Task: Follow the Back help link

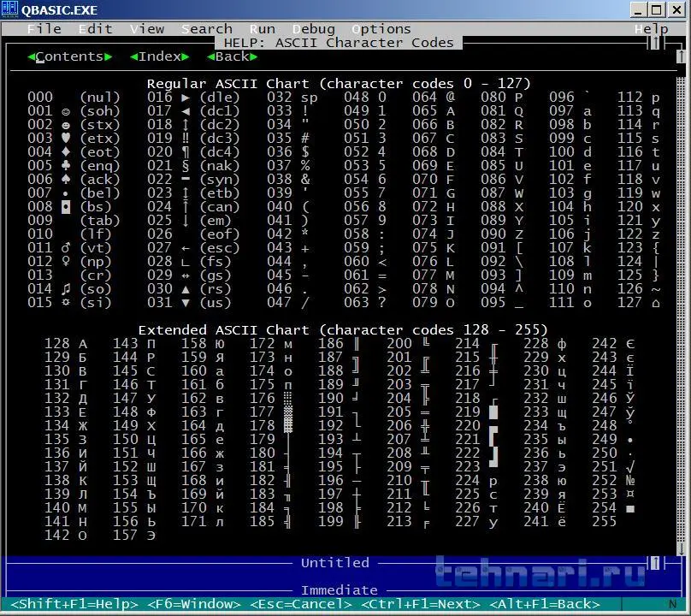Action: 233,56
